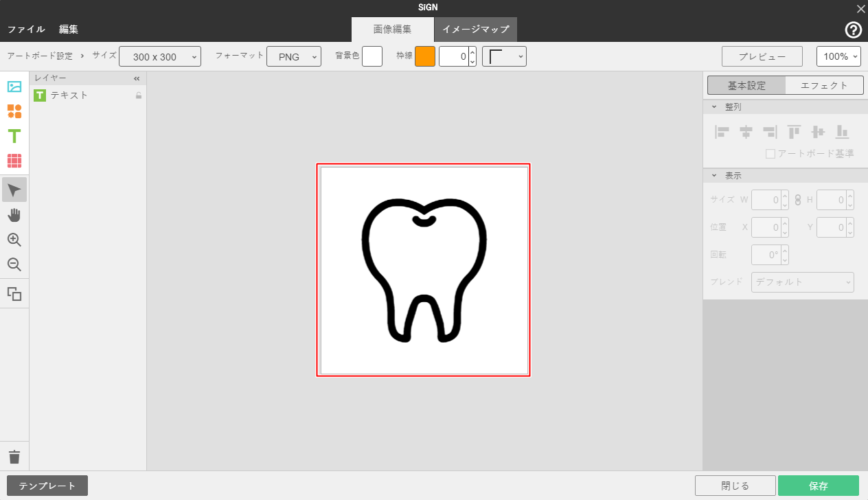This screenshot has width=868, height=500.
Task: Click align horizontal centers icon
Action: point(746,132)
